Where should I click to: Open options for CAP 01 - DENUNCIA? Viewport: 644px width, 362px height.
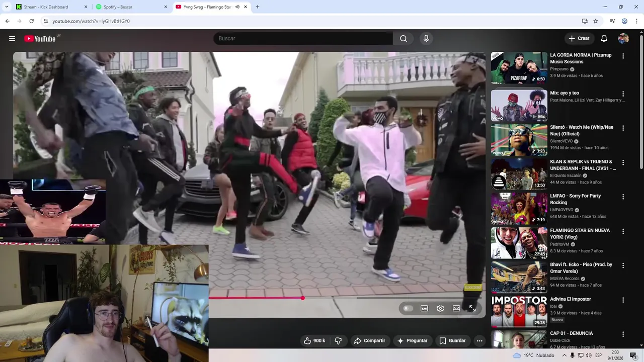[623, 334]
